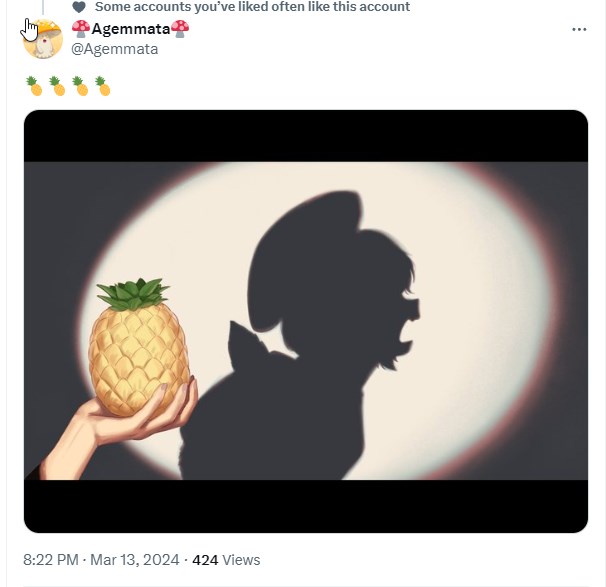Open the Agemmata display name link
Screen dimensions: 606x587
tap(131, 29)
